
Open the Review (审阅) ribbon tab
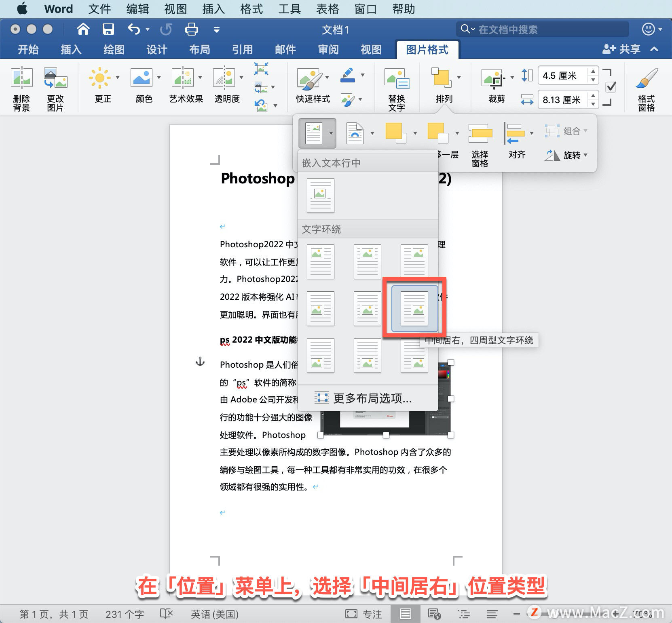point(328,50)
